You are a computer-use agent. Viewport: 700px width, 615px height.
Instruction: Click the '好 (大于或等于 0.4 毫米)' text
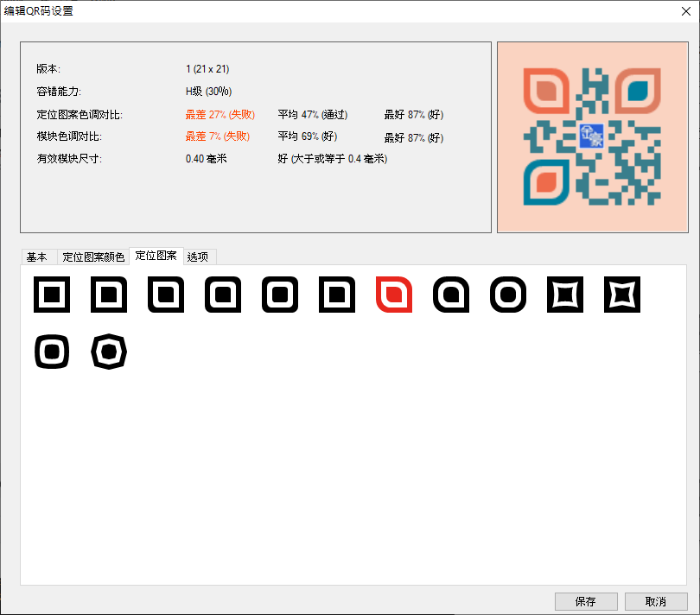click(x=332, y=159)
